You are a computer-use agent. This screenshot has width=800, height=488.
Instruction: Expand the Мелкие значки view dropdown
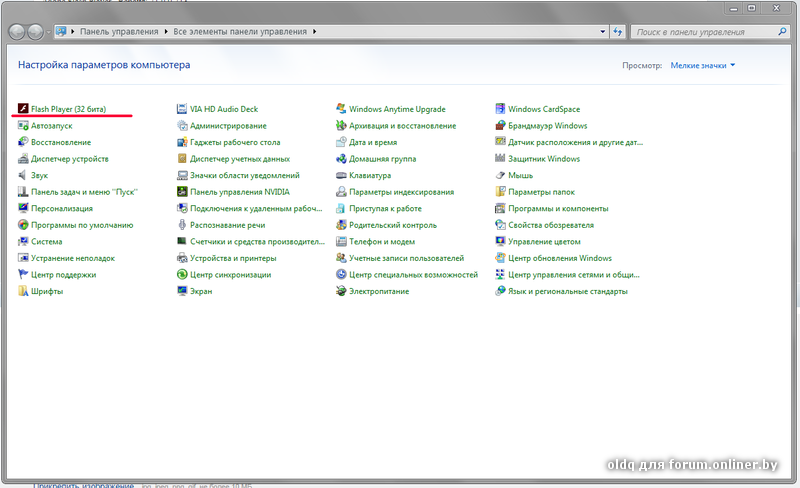tap(703, 65)
